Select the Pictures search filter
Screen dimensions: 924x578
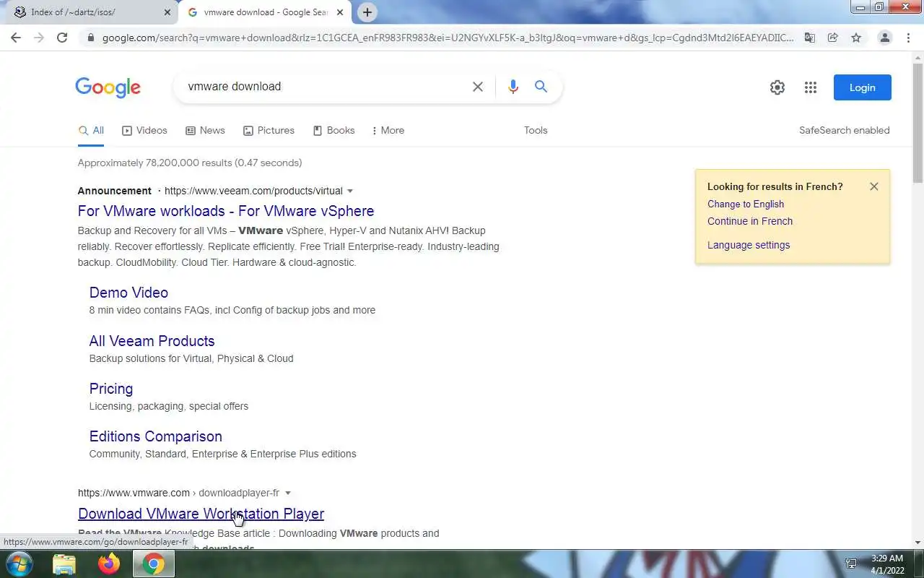click(x=269, y=131)
